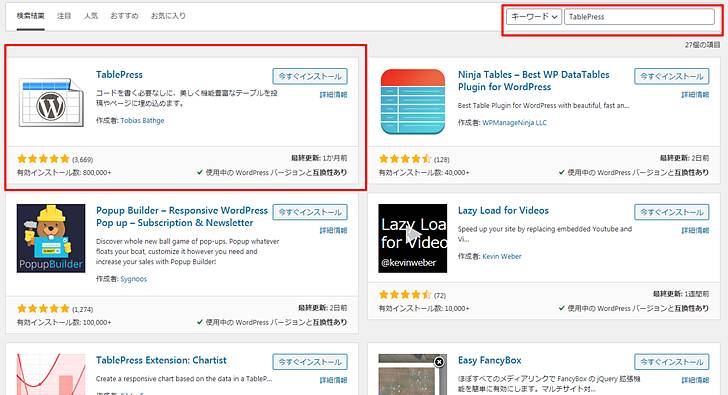Open author Tobias Bäthge link

pos(142,120)
